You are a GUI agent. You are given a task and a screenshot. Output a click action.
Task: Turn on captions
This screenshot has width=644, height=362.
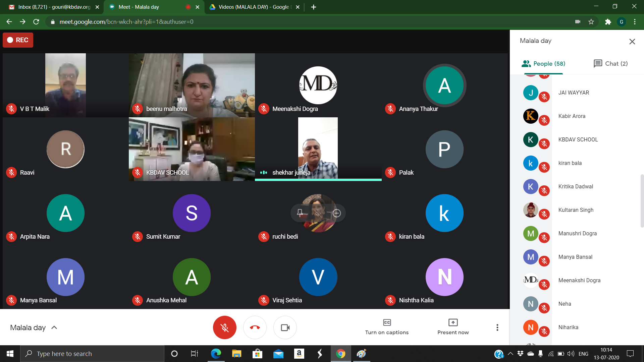(387, 327)
